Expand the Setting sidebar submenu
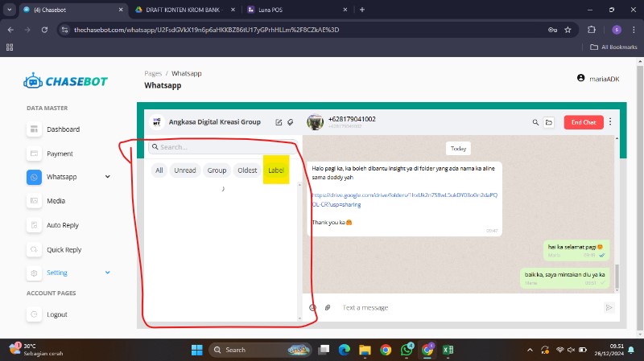The width and height of the screenshot is (644, 361). [x=108, y=273]
